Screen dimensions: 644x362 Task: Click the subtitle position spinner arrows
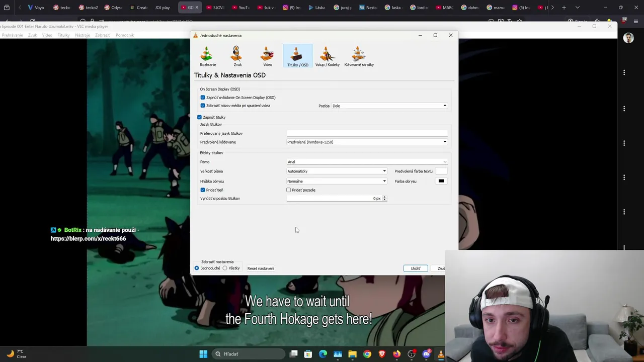point(384,198)
